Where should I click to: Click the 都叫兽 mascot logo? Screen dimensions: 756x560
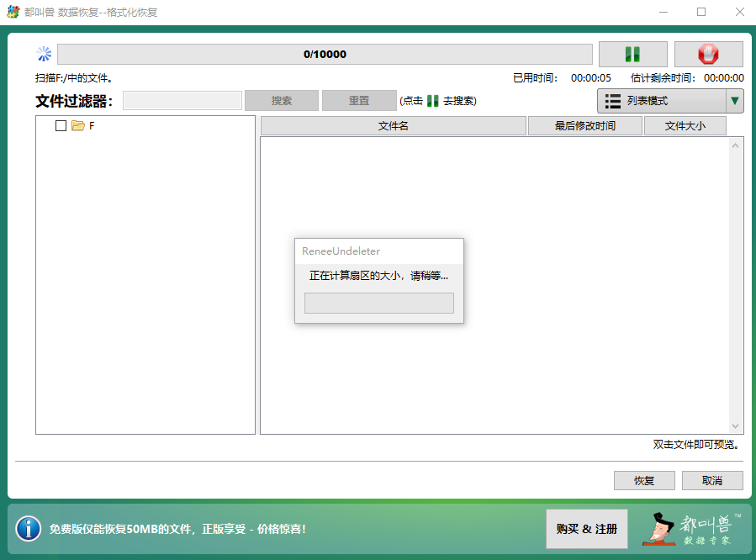pos(692,529)
